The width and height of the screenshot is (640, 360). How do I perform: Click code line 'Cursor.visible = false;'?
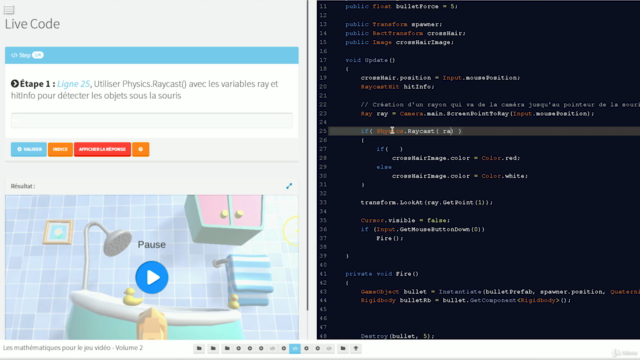[x=405, y=220]
